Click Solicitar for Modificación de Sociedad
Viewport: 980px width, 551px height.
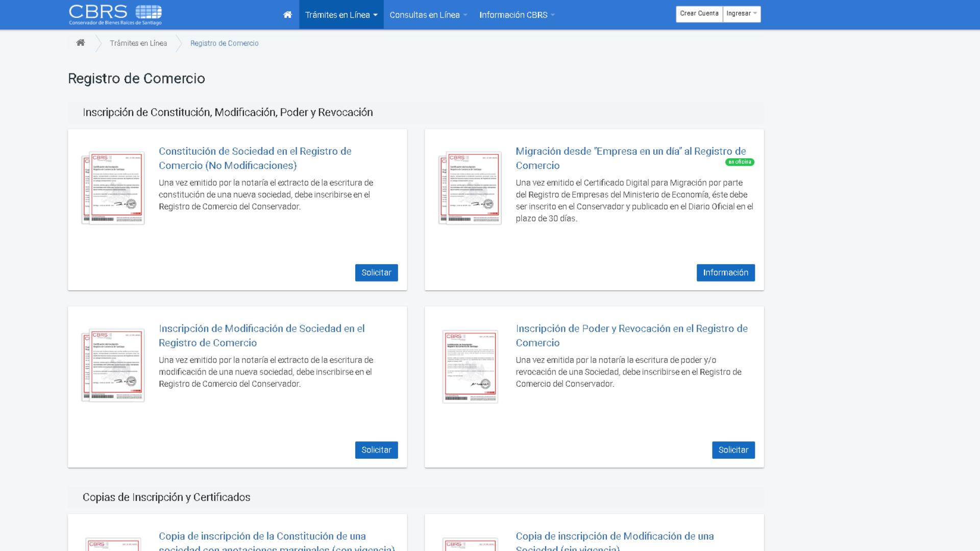tap(377, 450)
